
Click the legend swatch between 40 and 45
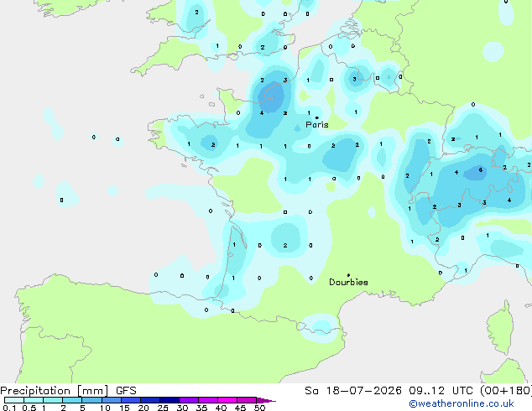[227, 400]
